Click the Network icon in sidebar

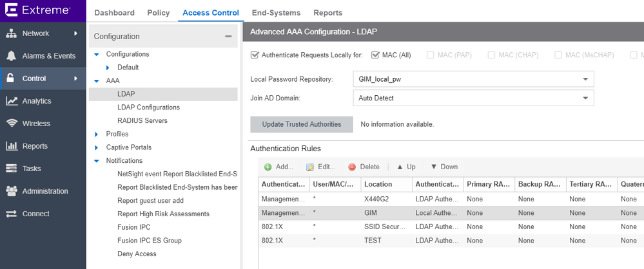click(11, 33)
